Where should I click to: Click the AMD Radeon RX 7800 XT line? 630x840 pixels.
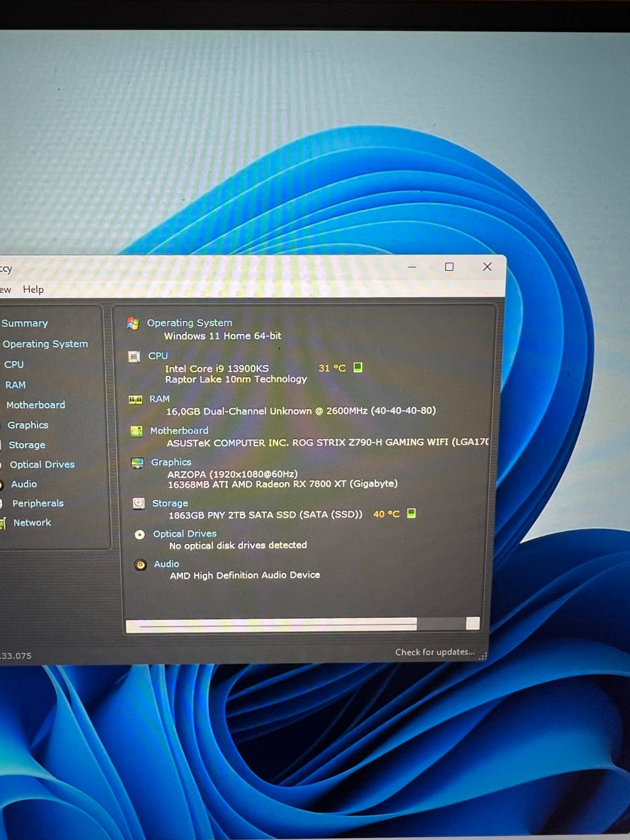pos(283,484)
